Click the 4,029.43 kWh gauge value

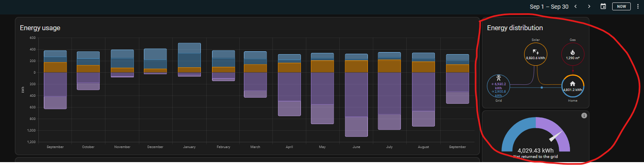[x=536, y=151]
